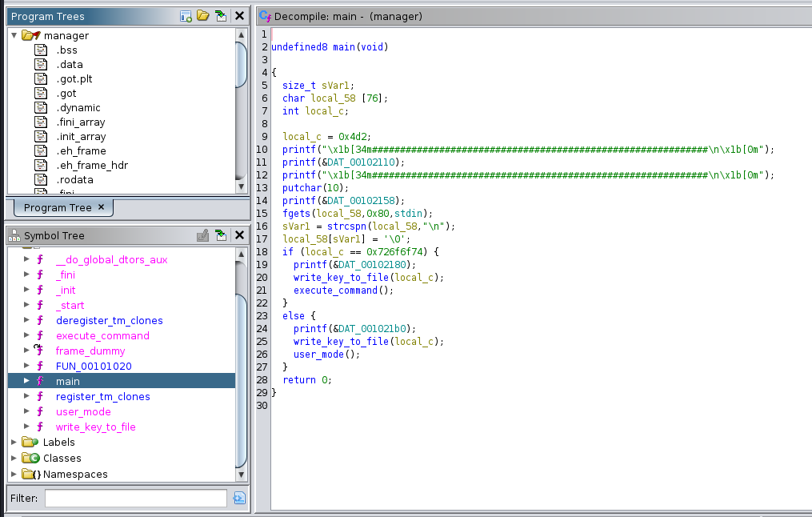Screen dimensions: 812x517
Task: Expand the main function node
Action: (x=26, y=381)
